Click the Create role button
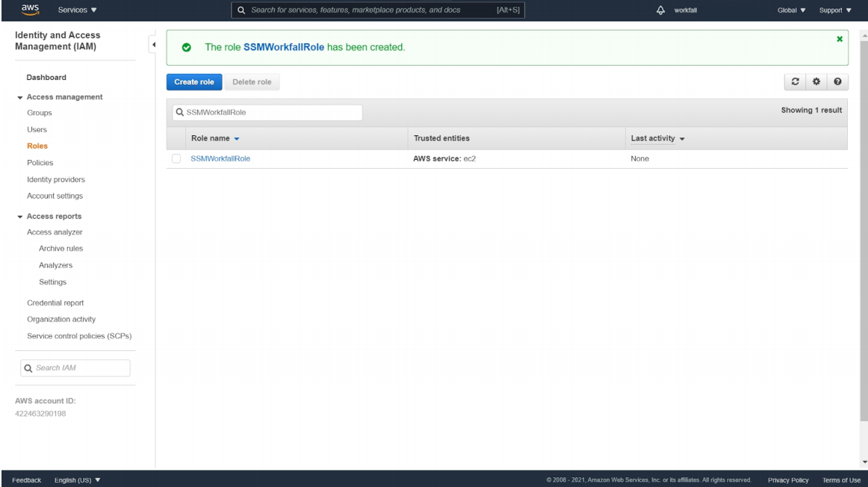Viewport: 868px width, 487px height. tap(194, 82)
